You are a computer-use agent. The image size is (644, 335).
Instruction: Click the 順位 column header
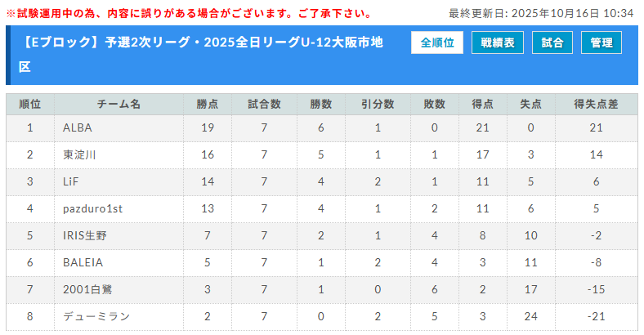coord(30,104)
